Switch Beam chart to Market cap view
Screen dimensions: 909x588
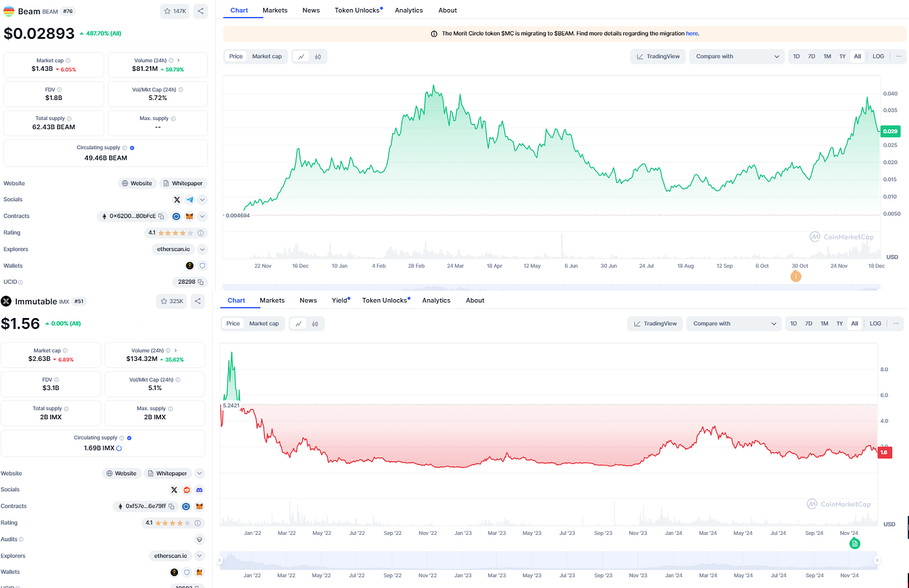coord(267,56)
